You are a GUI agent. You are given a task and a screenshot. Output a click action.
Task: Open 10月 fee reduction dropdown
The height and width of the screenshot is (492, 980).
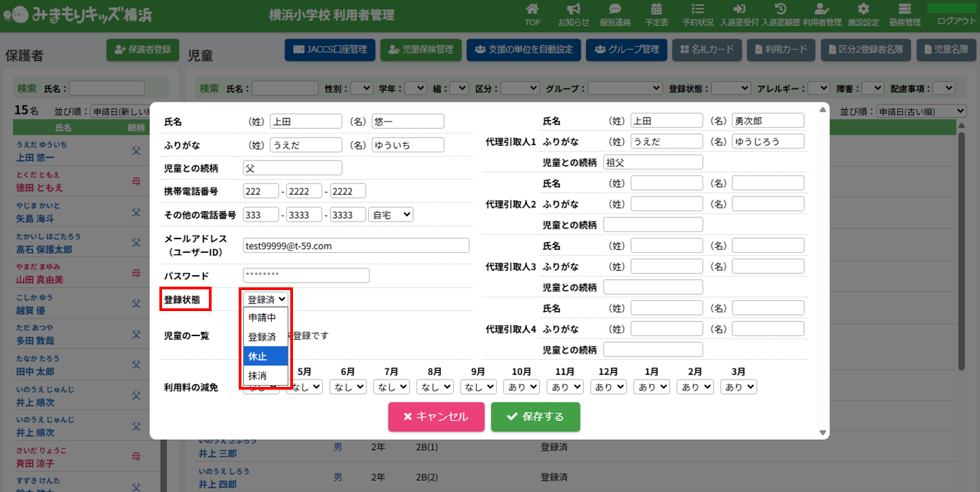tap(521, 386)
